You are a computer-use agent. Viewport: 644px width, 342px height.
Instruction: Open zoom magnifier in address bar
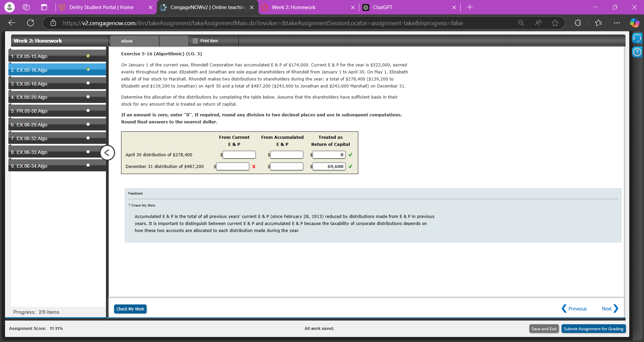pyautogui.click(x=521, y=23)
